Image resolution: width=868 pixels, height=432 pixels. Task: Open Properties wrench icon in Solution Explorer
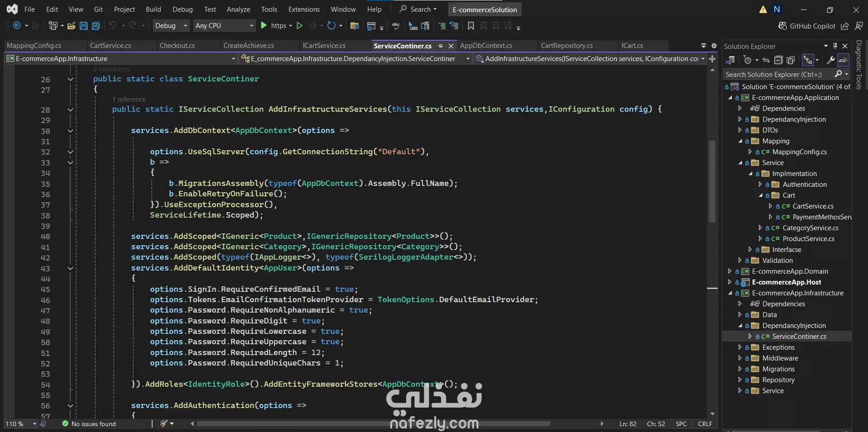tap(831, 60)
